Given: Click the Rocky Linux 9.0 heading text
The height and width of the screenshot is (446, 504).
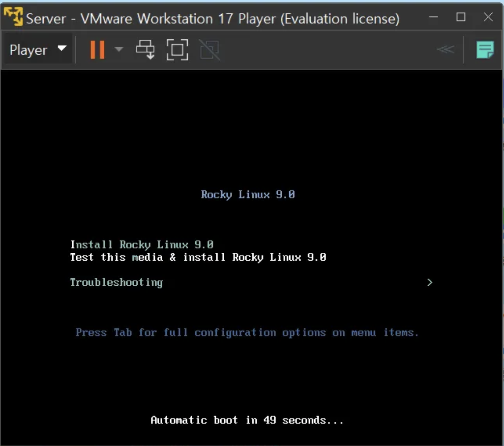Looking at the screenshot, I should point(248,194).
